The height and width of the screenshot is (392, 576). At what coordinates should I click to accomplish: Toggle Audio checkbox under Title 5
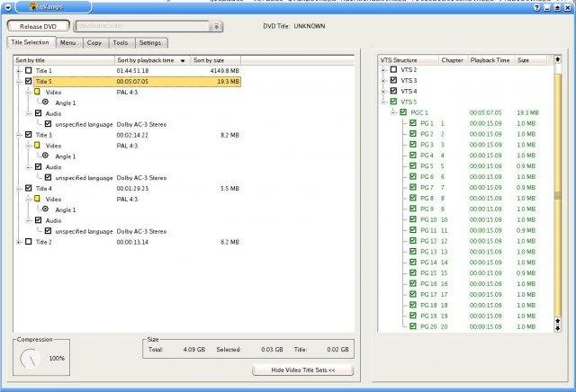38,113
